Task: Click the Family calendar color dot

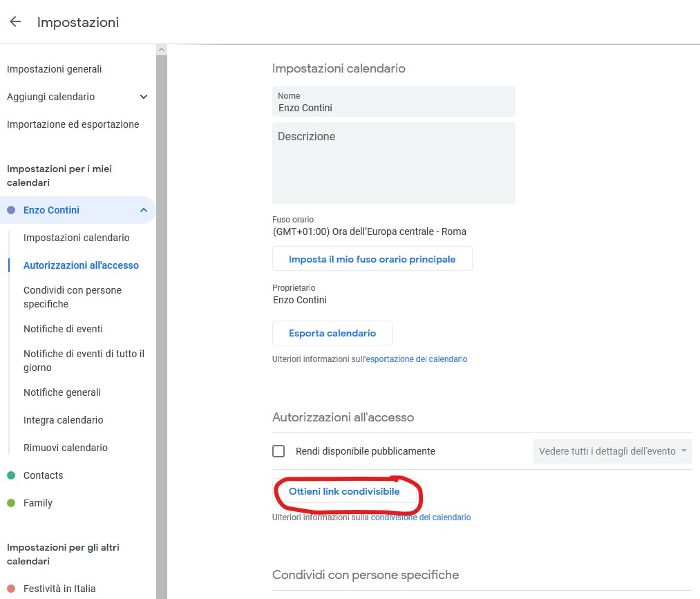Action: pyautogui.click(x=11, y=503)
